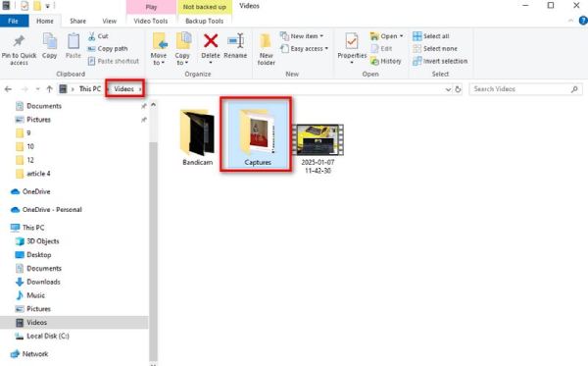Click the Cut scissors icon
588x366 pixels.
pyautogui.click(x=92, y=36)
